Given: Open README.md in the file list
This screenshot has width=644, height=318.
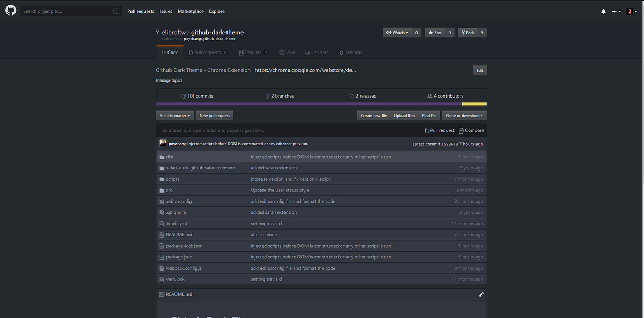Looking at the screenshot, I should (179, 234).
